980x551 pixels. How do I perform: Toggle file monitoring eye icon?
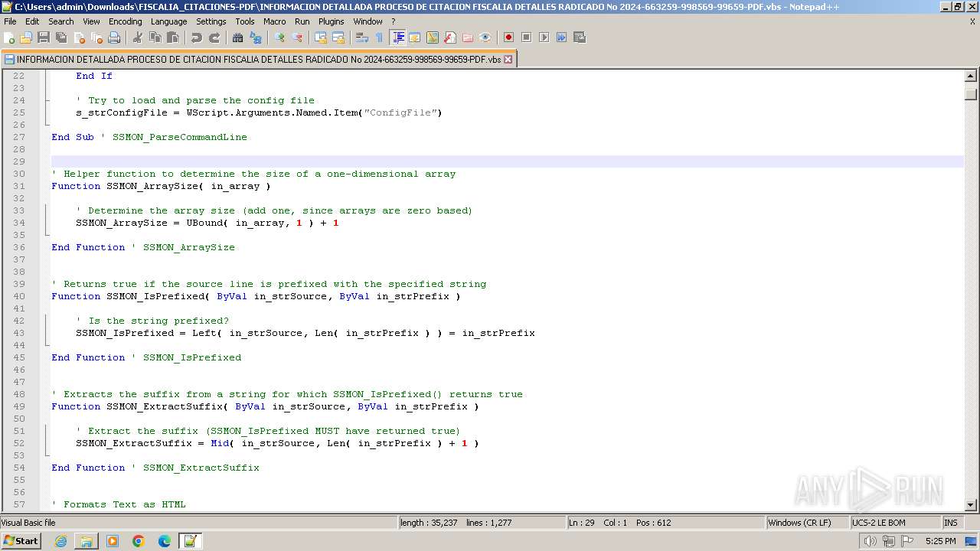point(485,37)
